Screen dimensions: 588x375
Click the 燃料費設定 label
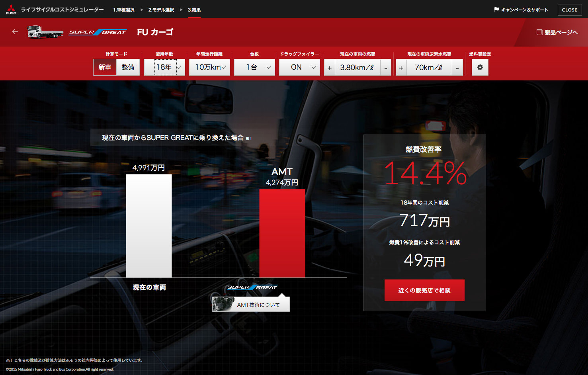pos(480,54)
